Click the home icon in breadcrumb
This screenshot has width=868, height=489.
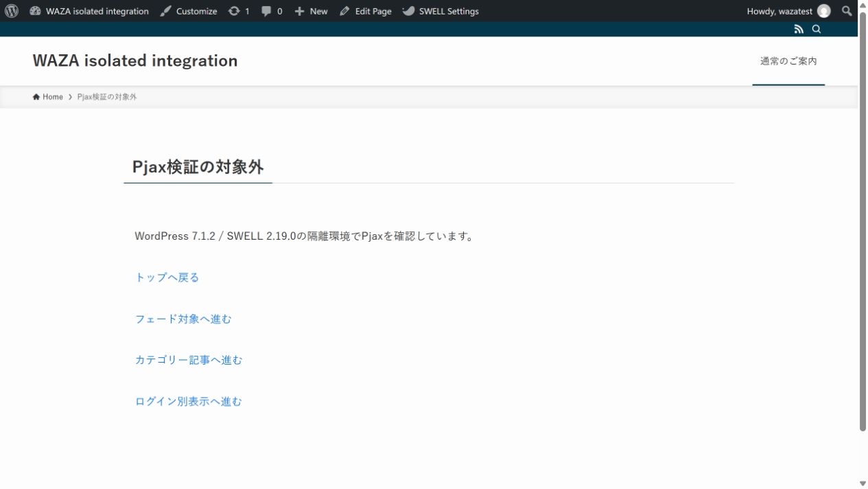coord(36,97)
